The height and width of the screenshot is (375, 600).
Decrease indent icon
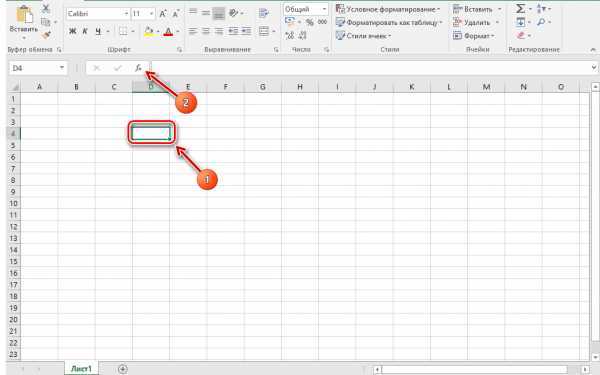pyautogui.click(x=233, y=31)
